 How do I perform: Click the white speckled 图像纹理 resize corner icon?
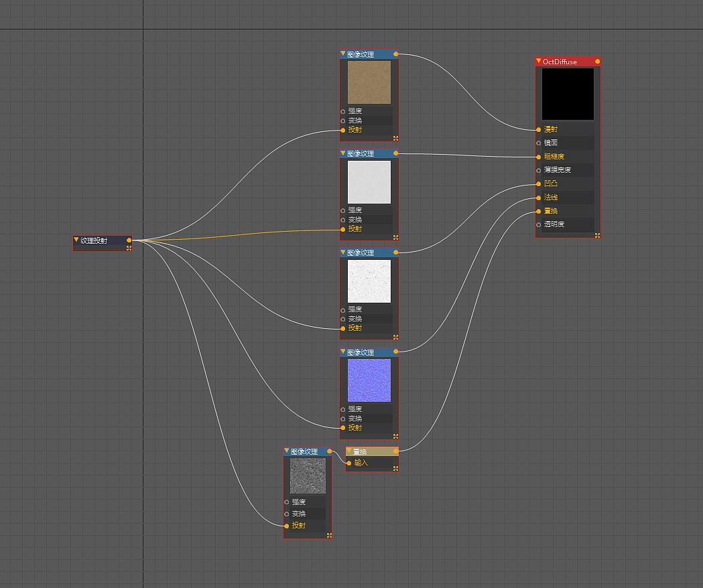click(x=395, y=337)
